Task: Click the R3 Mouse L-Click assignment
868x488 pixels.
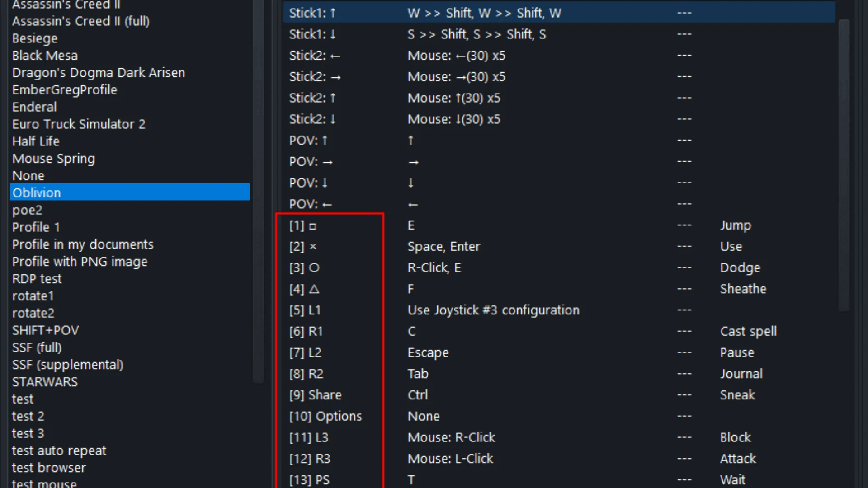Action: [x=450, y=459]
